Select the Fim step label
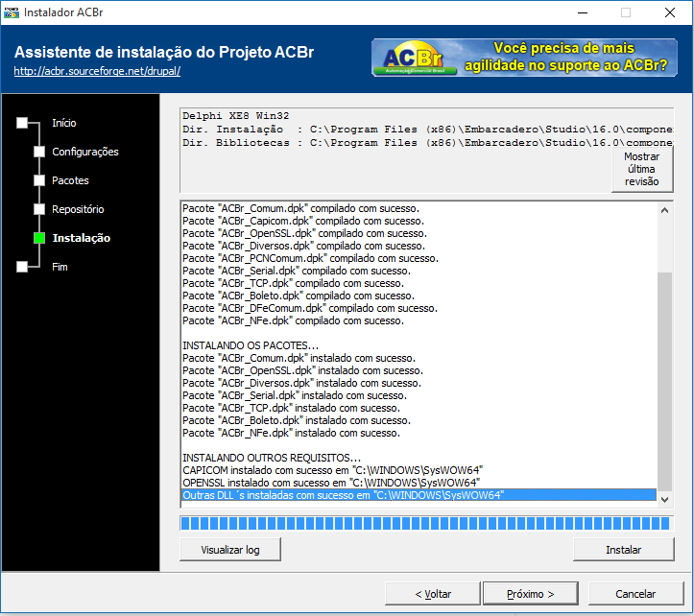This screenshot has height=616, width=694. 60,267
